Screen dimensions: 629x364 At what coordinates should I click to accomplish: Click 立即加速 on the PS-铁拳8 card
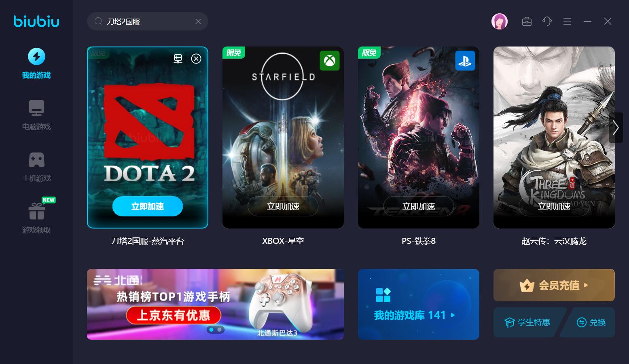419,206
